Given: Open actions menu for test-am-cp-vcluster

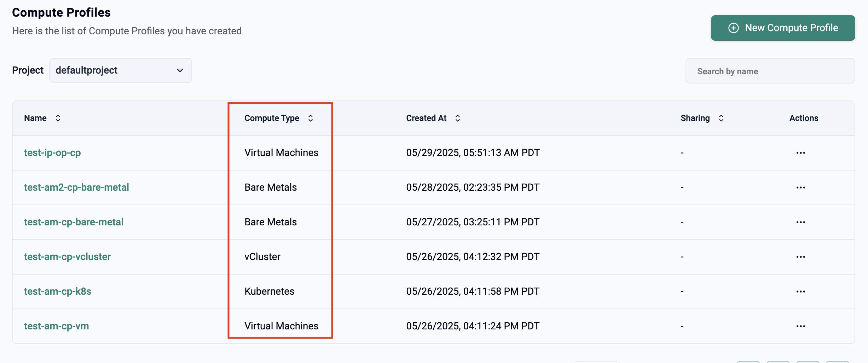Looking at the screenshot, I should coord(801,257).
